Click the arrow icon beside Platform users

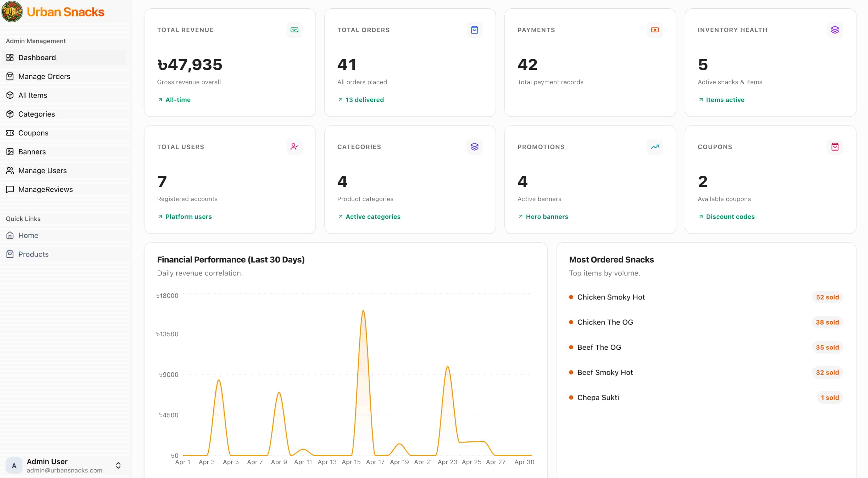point(160,217)
